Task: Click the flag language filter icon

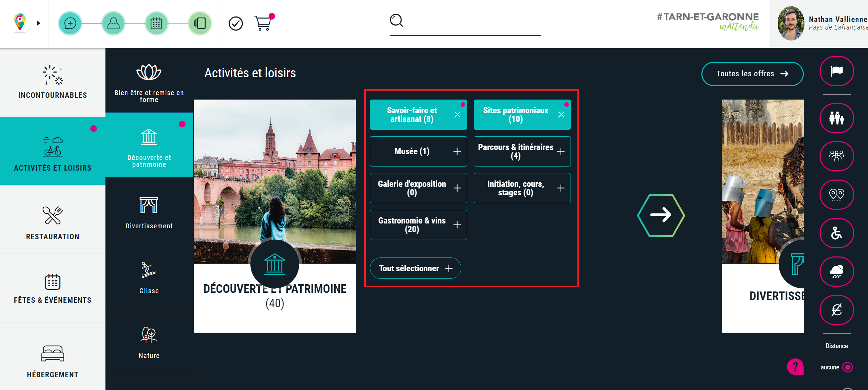Action: click(836, 71)
